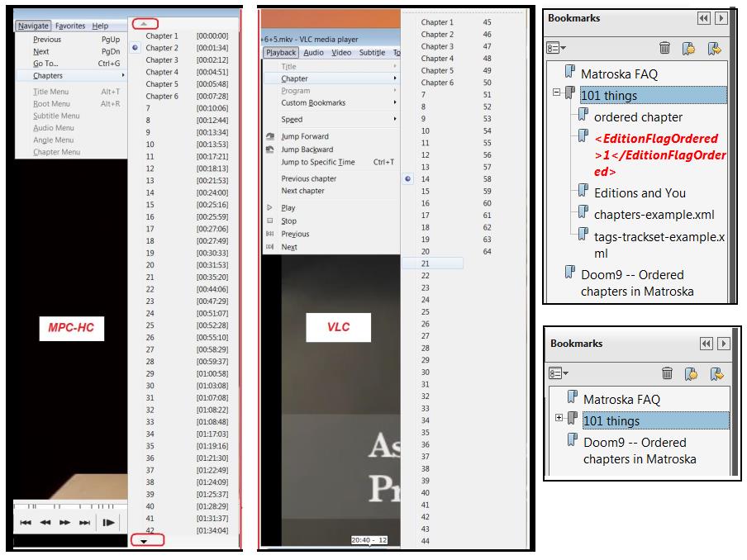Click Next PgDn in MPC-HC Navigate menu

[x=71, y=51]
